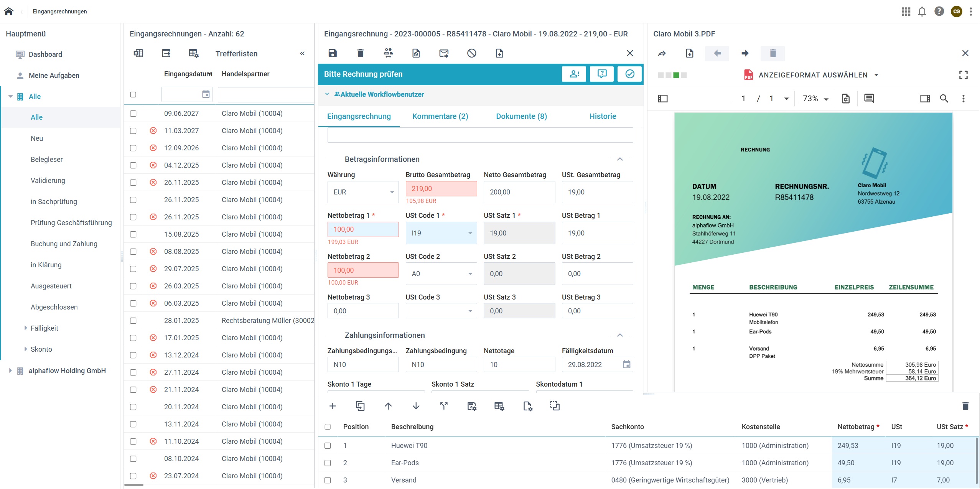Click the add position plus icon
Screen dimensions: 980x489
[333, 406]
